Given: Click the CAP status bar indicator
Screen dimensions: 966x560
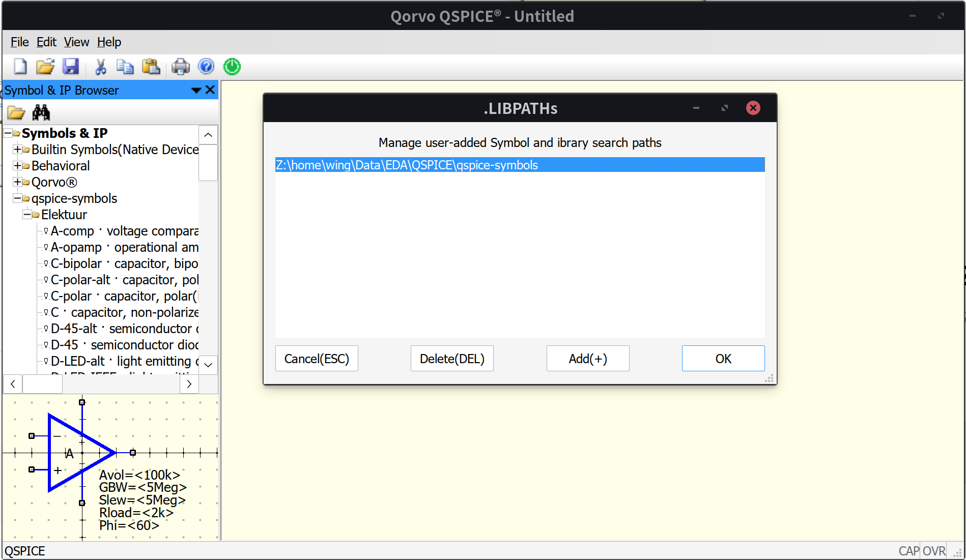Looking at the screenshot, I should click(x=909, y=551).
